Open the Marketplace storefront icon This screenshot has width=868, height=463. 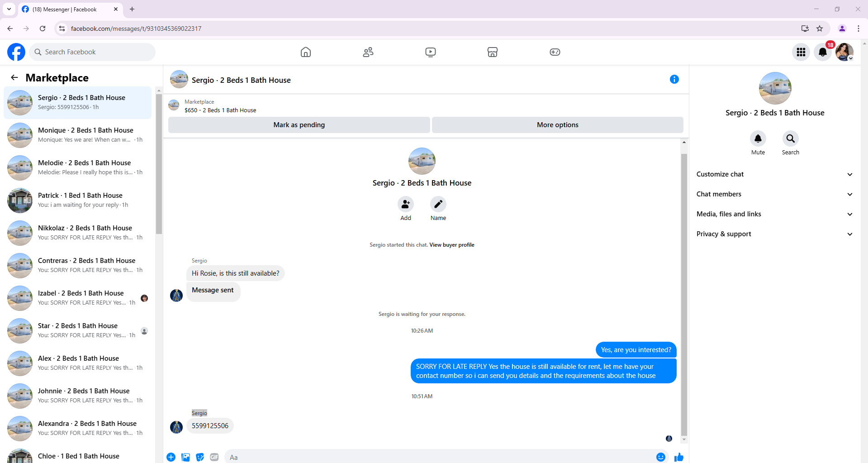click(x=493, y=52)
